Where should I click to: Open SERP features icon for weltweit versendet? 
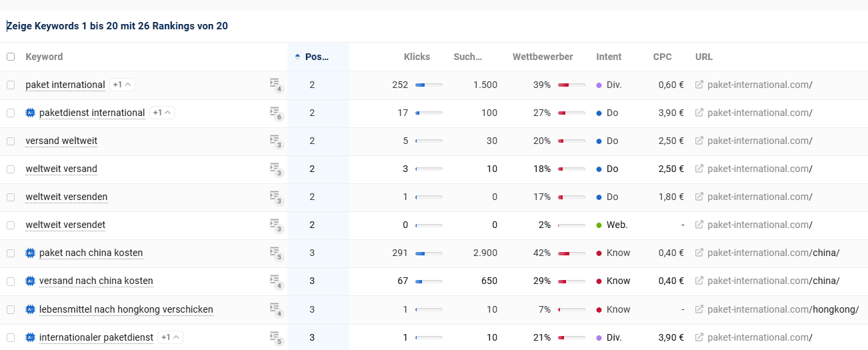click(x=275, y=225)
